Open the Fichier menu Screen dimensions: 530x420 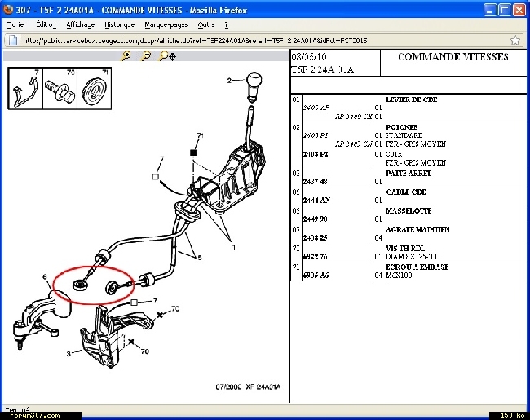(x=16, y=24)
